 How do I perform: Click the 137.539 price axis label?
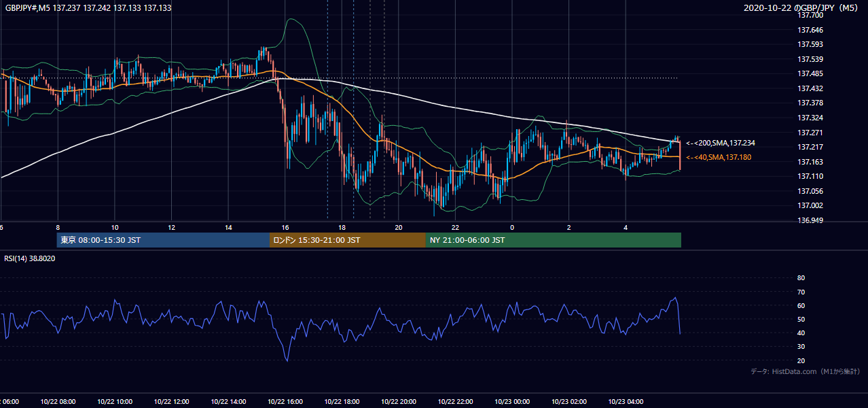coord(811,59)
